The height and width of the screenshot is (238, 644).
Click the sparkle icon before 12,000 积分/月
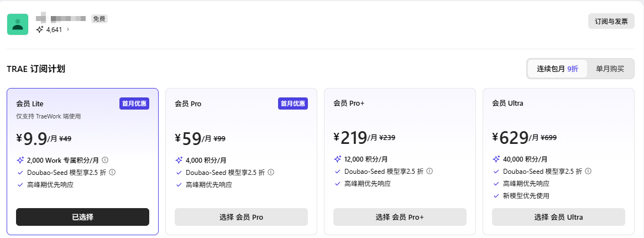(x=338, y=159)
